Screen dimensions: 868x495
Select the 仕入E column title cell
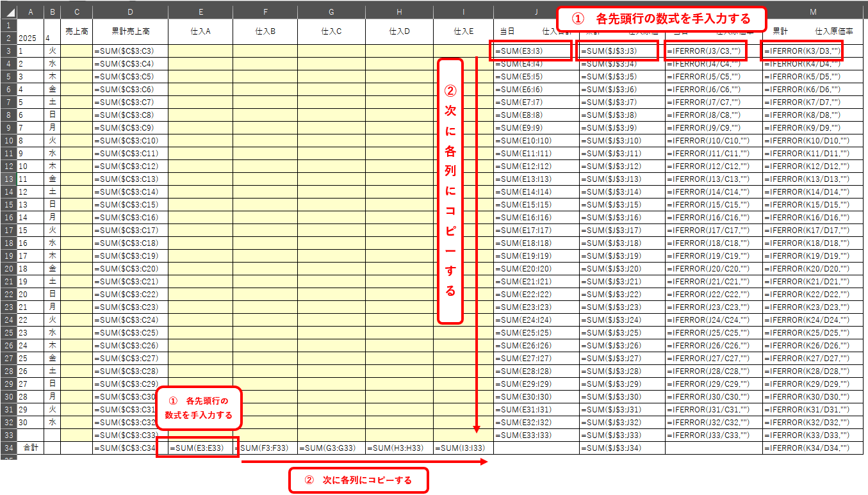click(x=463, y=31)
